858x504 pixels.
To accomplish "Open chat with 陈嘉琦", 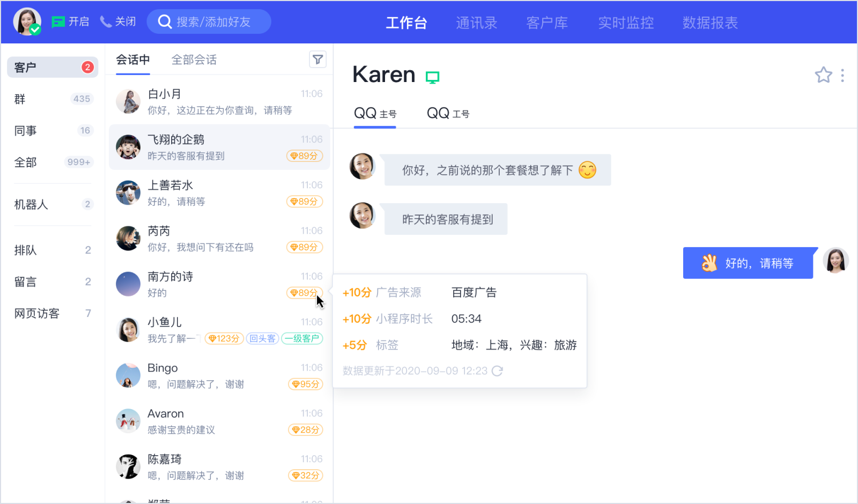I will (219, 466).
